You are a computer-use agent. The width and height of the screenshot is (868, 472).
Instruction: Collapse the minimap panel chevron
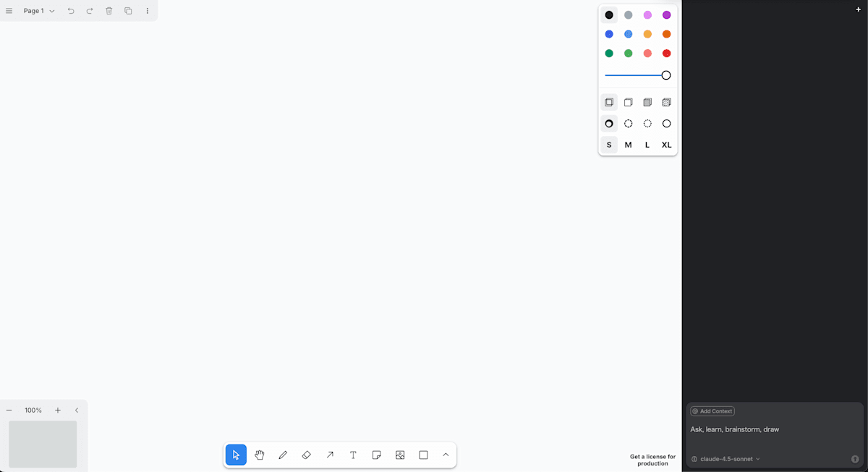(77, 410)
